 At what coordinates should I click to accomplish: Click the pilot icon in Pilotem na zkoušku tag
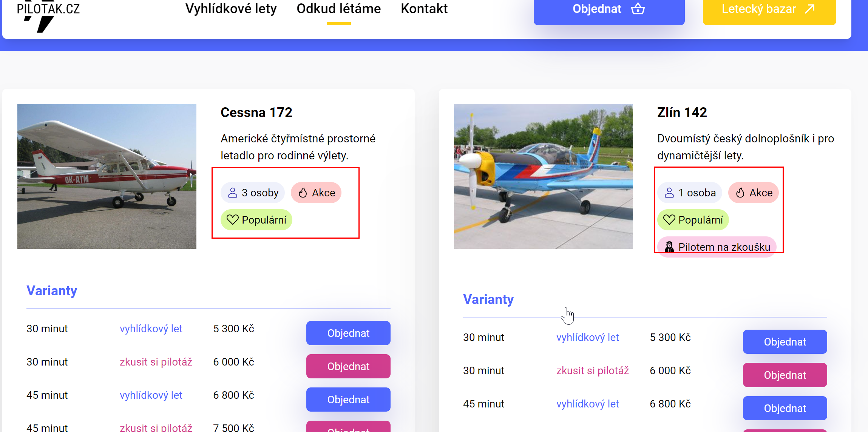[669, 247]
